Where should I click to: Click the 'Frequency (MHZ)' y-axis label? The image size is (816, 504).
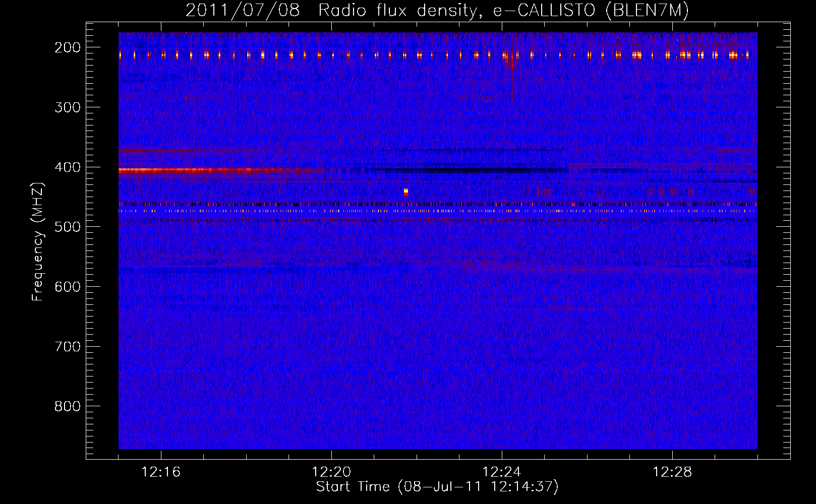(x=38, y=241)
